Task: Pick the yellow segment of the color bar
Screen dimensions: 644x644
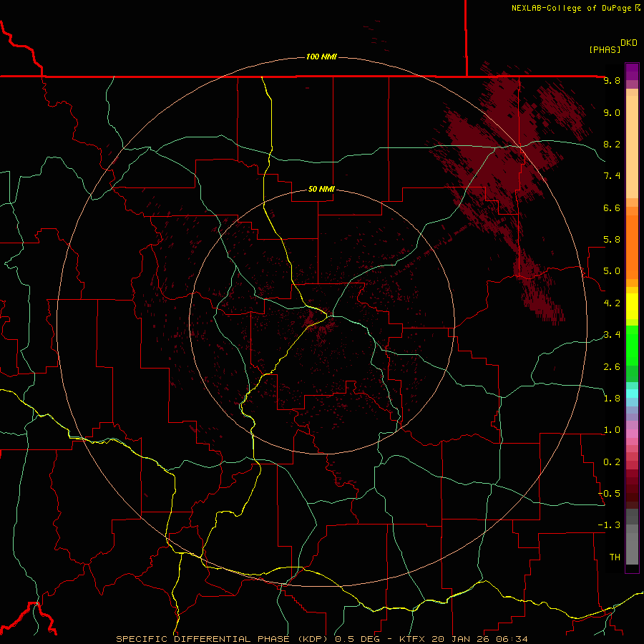Action: pos(632,306)
